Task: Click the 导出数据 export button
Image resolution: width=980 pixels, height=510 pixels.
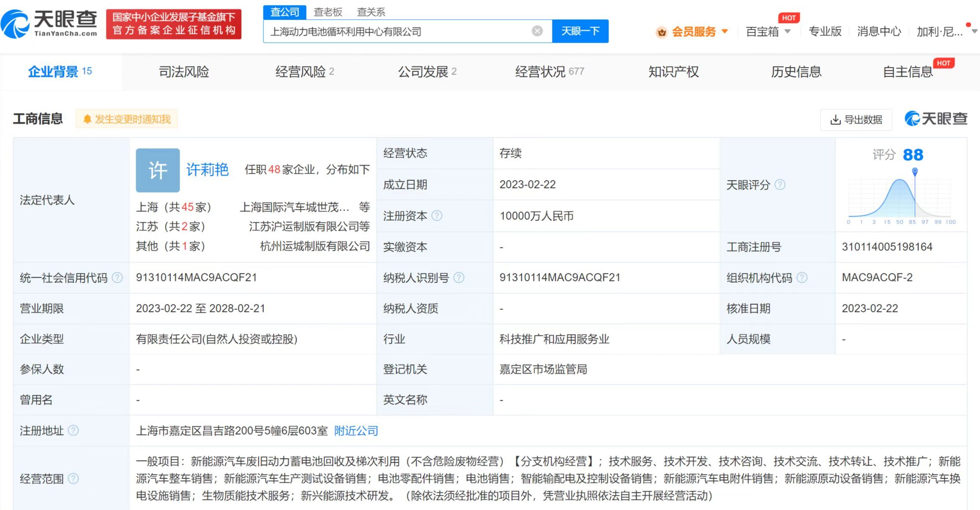Action: click(856, 120)
